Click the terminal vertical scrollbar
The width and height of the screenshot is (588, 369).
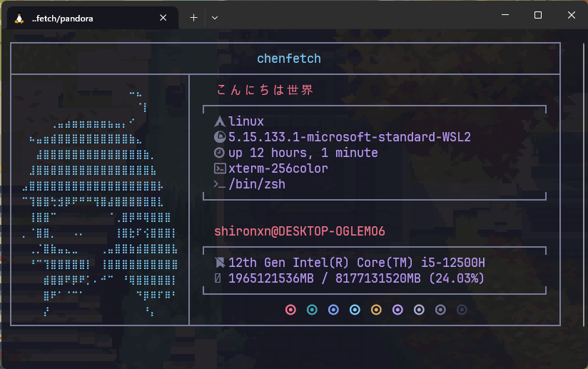584,183
